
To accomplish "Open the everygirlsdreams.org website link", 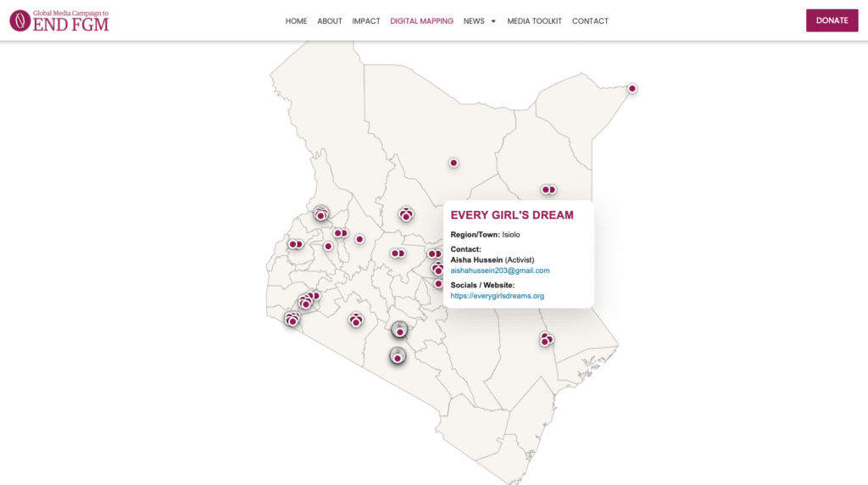I will [497, 296].
